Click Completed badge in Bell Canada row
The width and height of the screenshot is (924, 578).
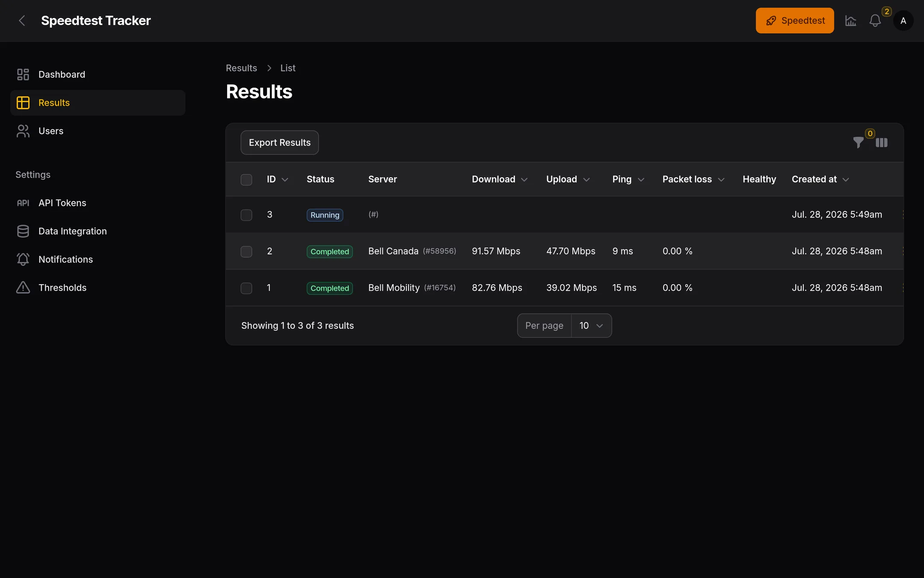[329, 252]
